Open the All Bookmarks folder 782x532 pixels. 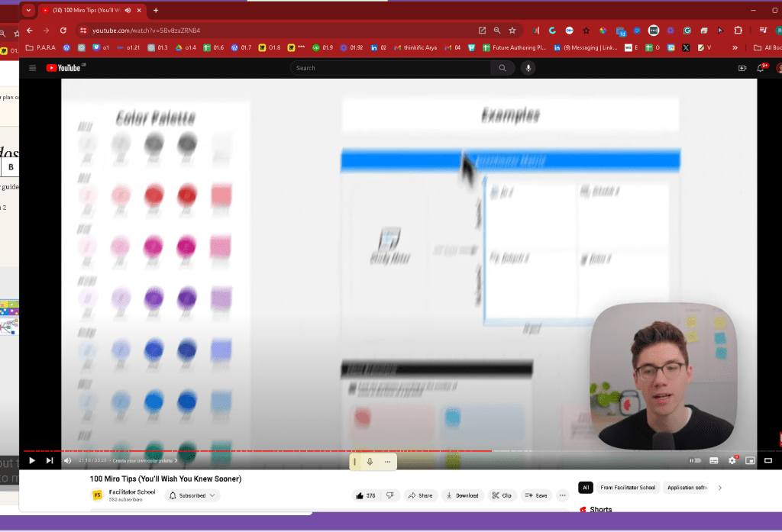coord(767,47)
